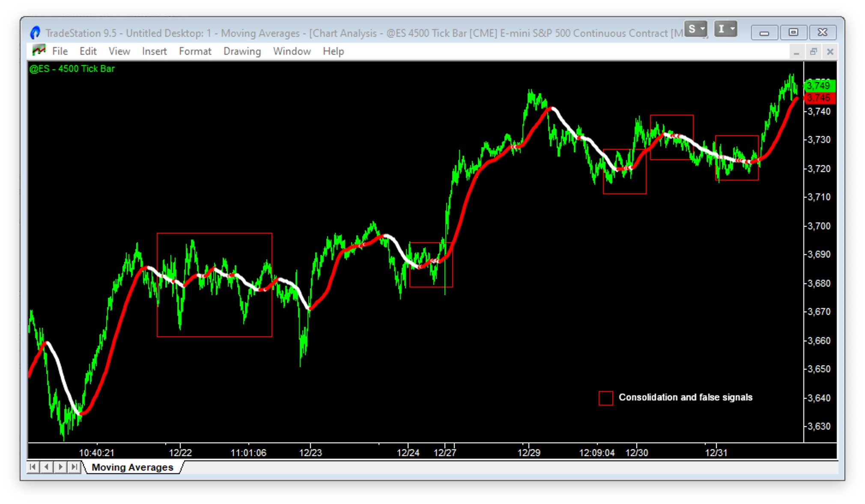Click the 12/24 date axis label

[x=408, y=453]
